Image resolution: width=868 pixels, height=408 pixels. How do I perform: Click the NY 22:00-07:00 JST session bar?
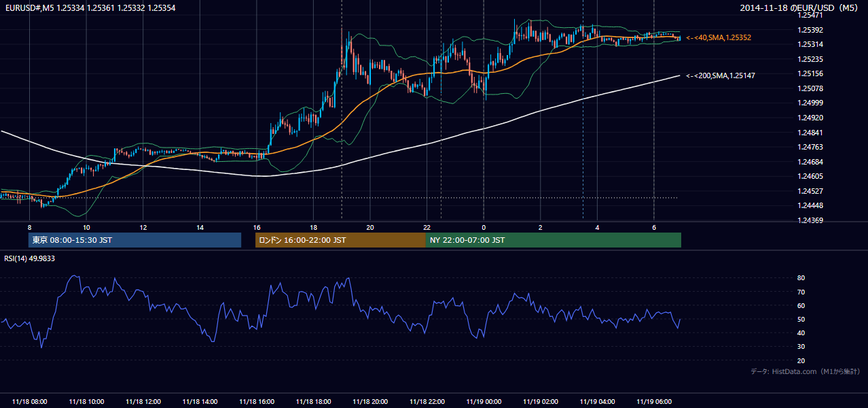554,240
